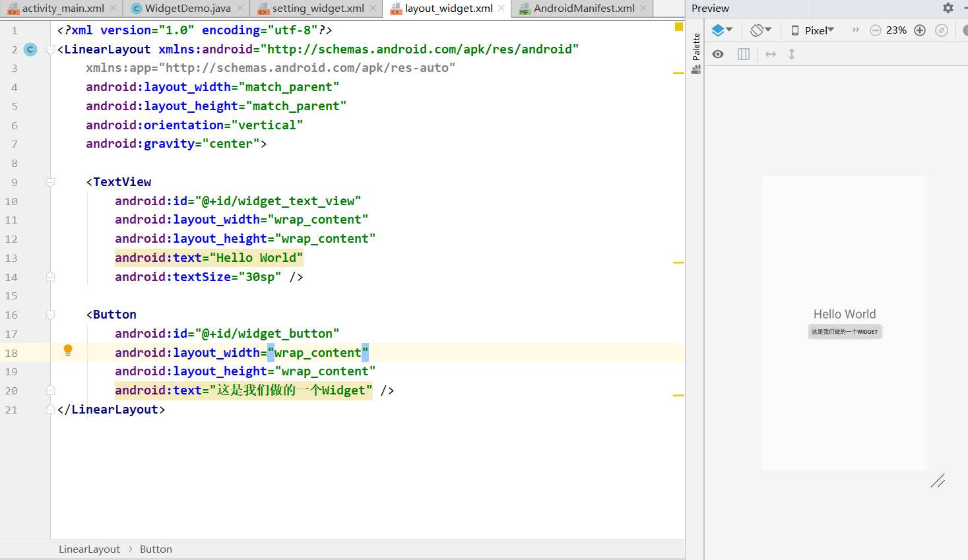Click the Hello World text in preview
This screenshot has height=560, width=968.
tap(845, 314)
